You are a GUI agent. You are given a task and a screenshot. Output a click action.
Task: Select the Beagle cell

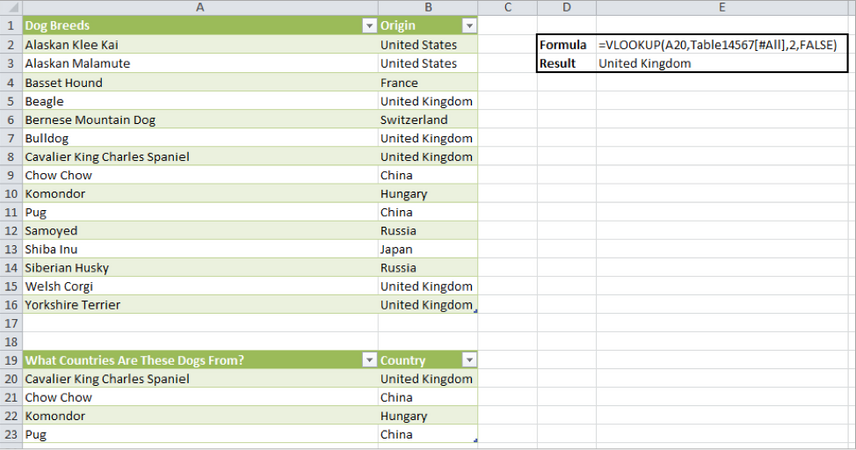pyautogui.click(x=200, y=101)
